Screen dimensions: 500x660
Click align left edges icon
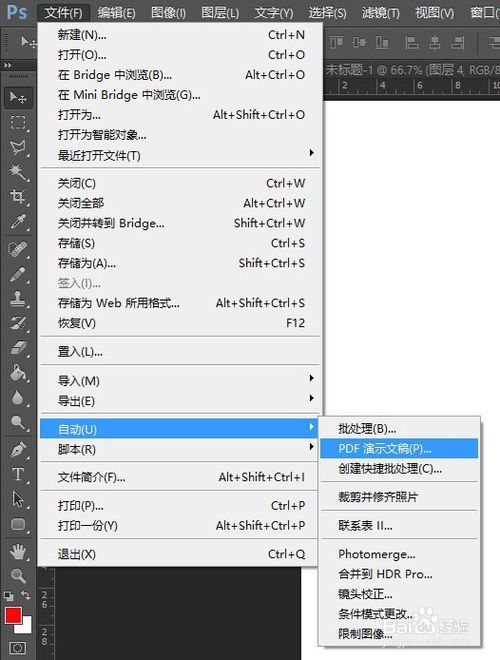[x=411, y=42]
